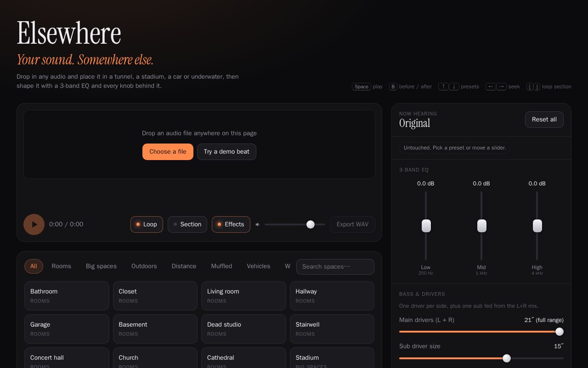Open the Vehicles filter tab
Screen dimensions: 588x368
259,266
